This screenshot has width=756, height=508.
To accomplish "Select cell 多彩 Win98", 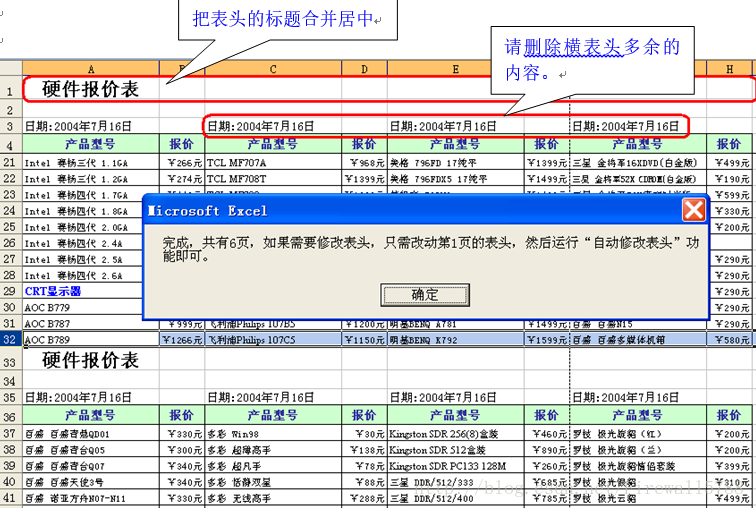I will pyautogui.click(x=273, y=434).
